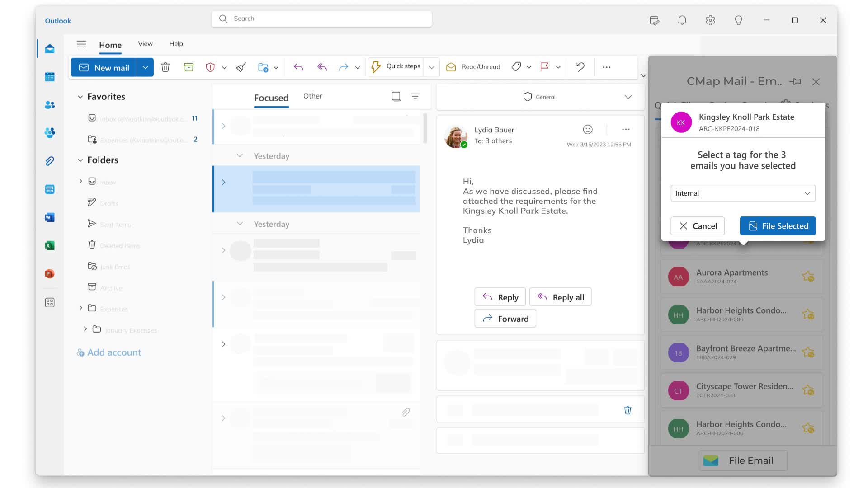Switch to Help tab
The image size is (868, 488).
click(x=176, y=44)
